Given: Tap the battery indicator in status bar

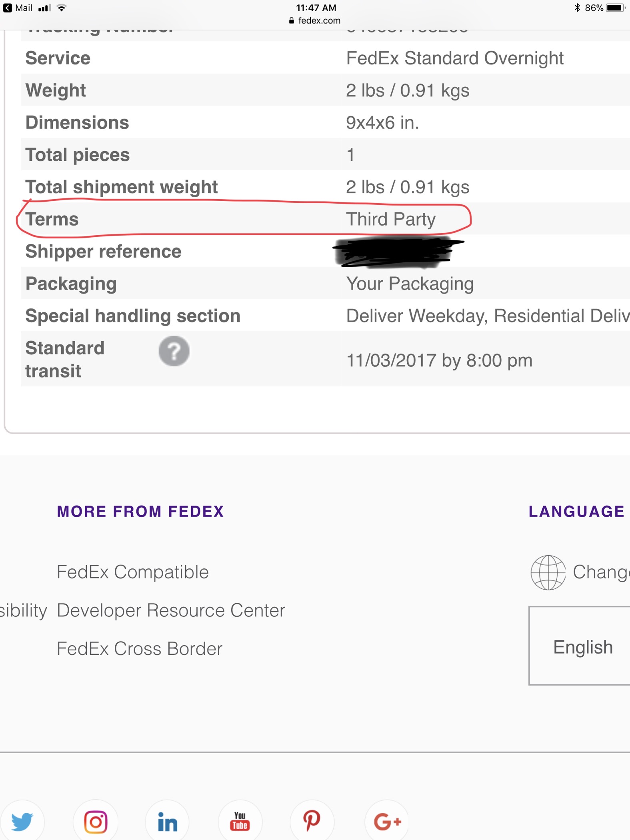Looking at the screenshot, I should (616, 8).
